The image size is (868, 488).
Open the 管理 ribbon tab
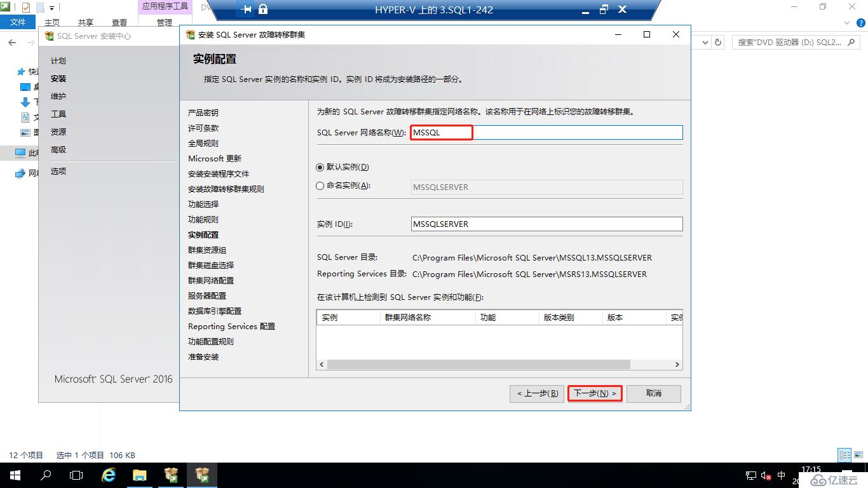[x=165, y=22]
